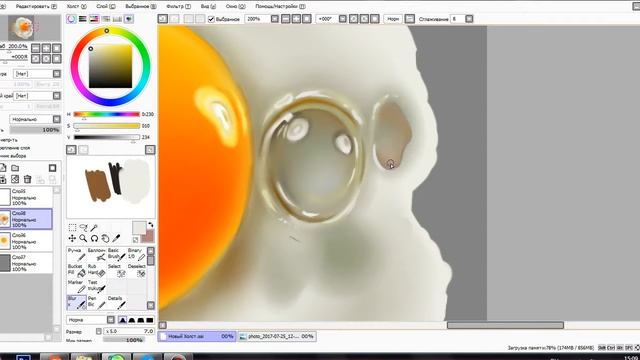Select the rectangular selection tool
The height and width of the screenshot is (360, 640).
[x=72, y=227]
